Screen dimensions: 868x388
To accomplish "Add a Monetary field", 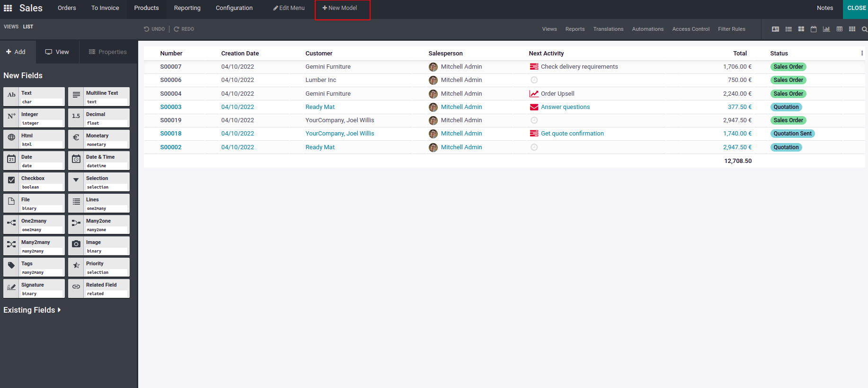I will [x=99, y=139].
